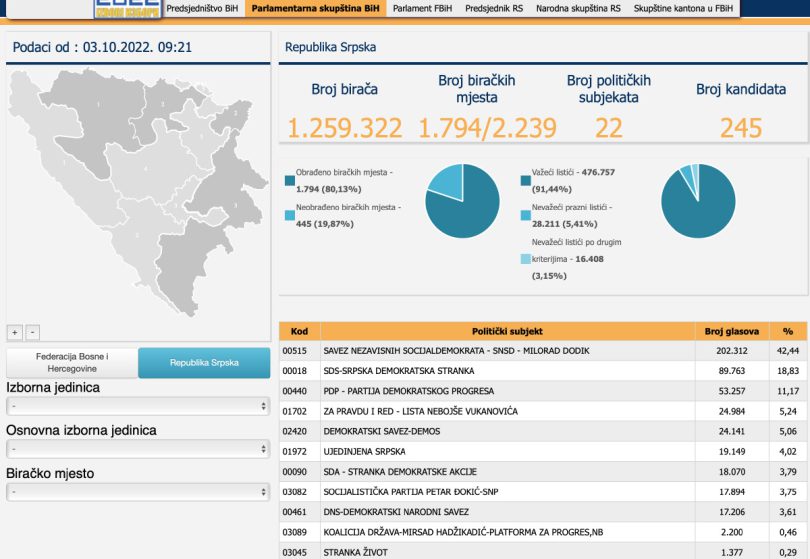Select the Federacija Bosne i Hercegovine toggle

72,362
